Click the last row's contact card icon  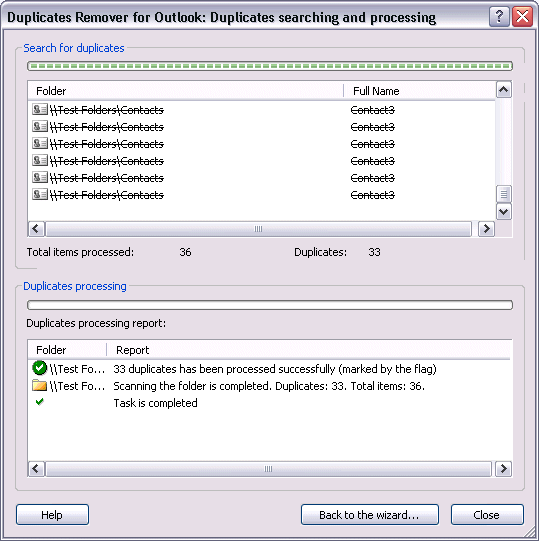point(40,194)
